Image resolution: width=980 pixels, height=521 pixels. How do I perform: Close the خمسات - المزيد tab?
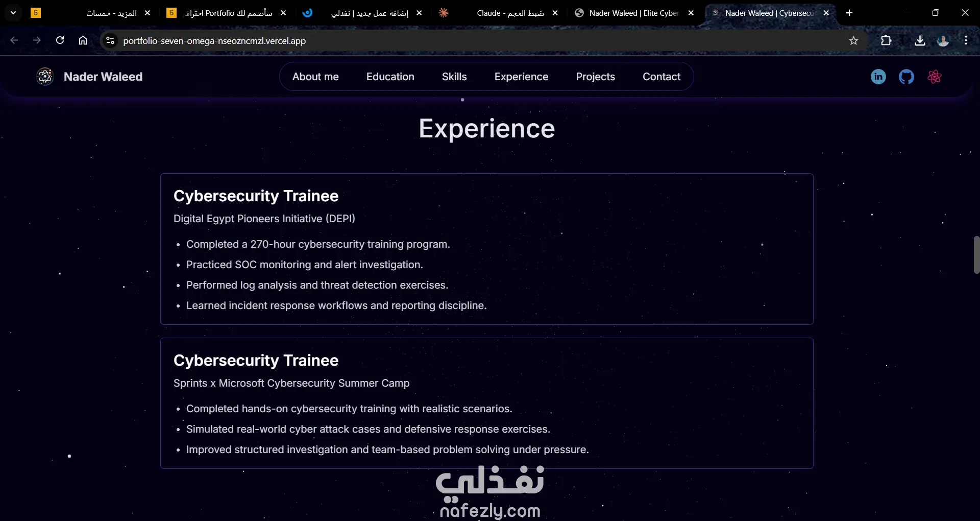[148, 13]
